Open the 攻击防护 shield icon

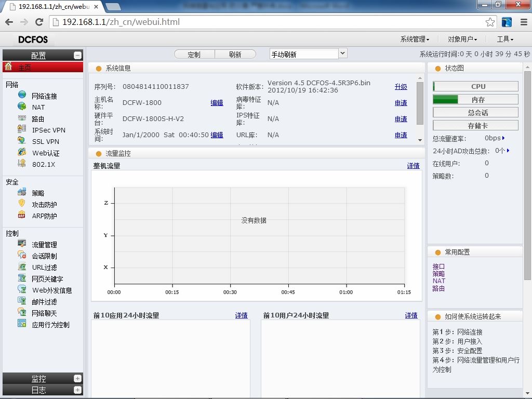click(22, 203)
